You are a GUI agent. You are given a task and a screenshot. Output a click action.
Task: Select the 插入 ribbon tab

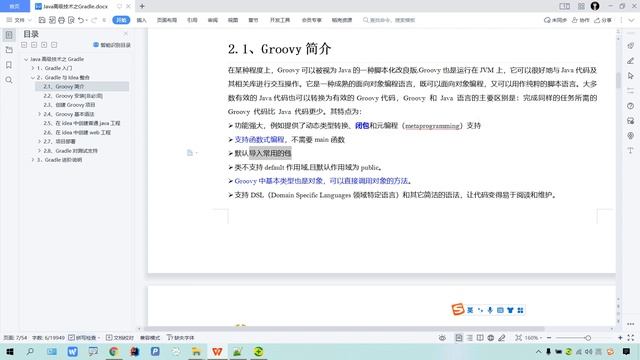pos(141,20)
